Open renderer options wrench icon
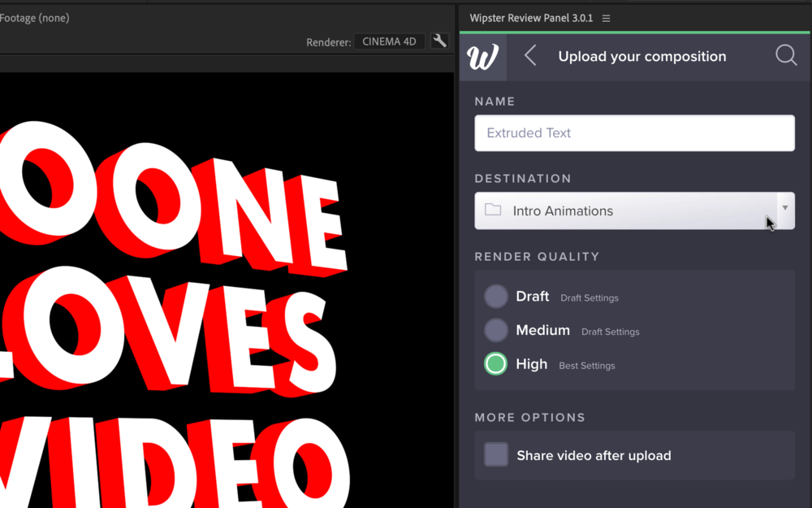Image resolution: width=812 pixels, height=508 pixels. [439, 41]
